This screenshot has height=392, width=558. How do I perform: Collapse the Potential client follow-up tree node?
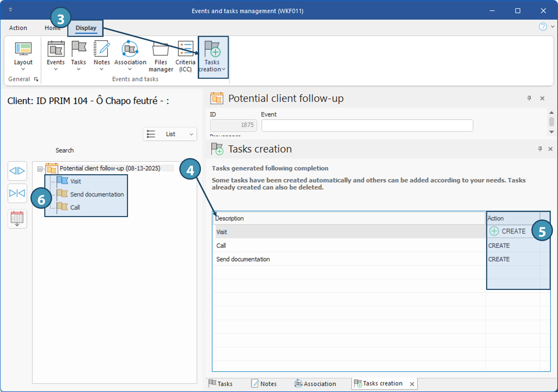point(40,169)
